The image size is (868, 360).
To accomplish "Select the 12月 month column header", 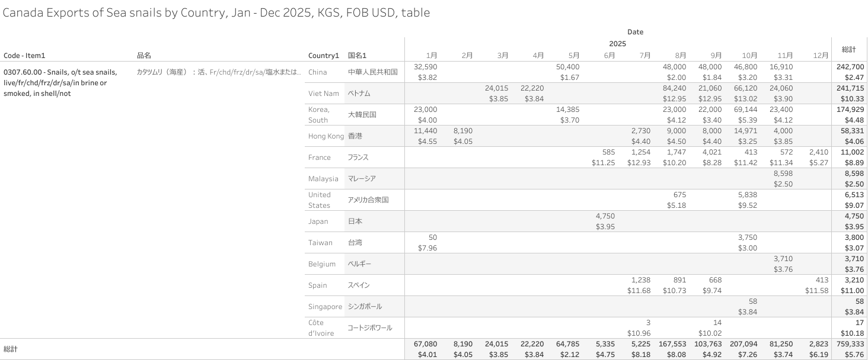I will coord(821,56).
